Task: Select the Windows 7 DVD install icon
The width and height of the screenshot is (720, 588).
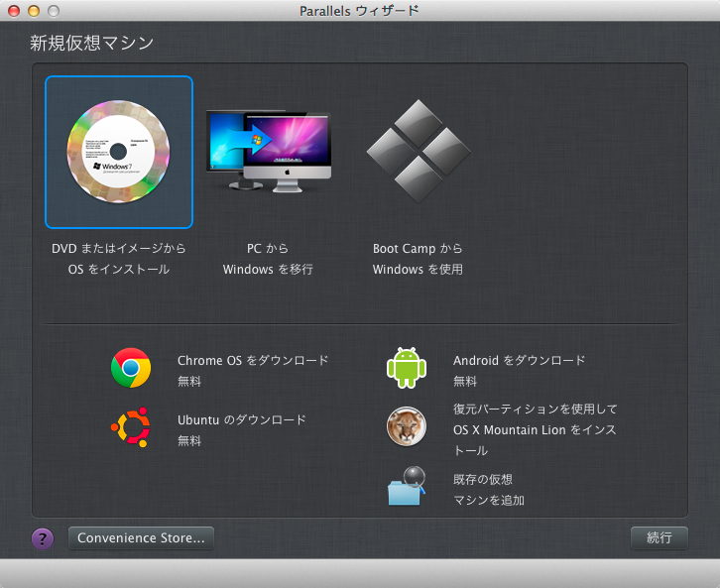Action: click(118, 152)
